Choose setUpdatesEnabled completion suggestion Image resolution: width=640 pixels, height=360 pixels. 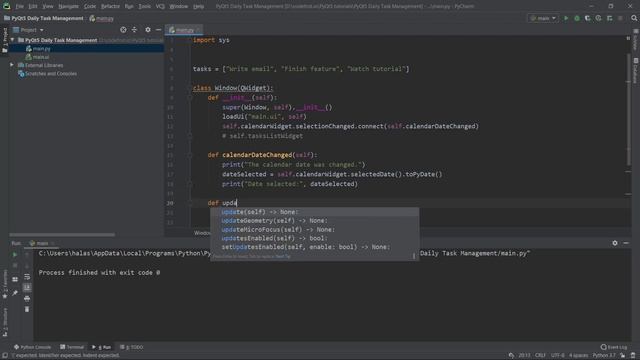click(314, 247)
